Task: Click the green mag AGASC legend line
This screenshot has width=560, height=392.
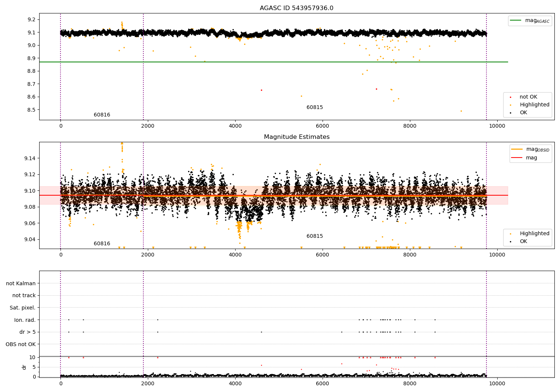Action: pyautogui.click(x=516, y=21)
